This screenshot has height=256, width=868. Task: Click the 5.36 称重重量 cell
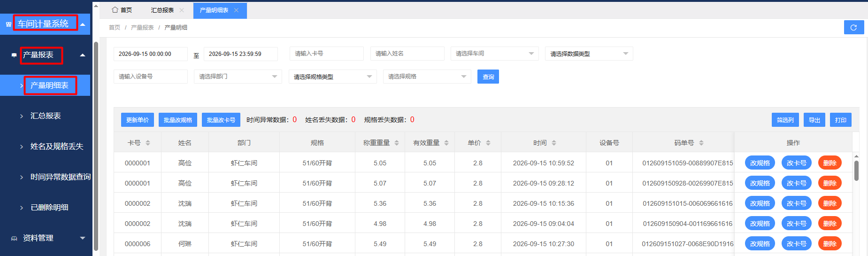click(380, 203)
